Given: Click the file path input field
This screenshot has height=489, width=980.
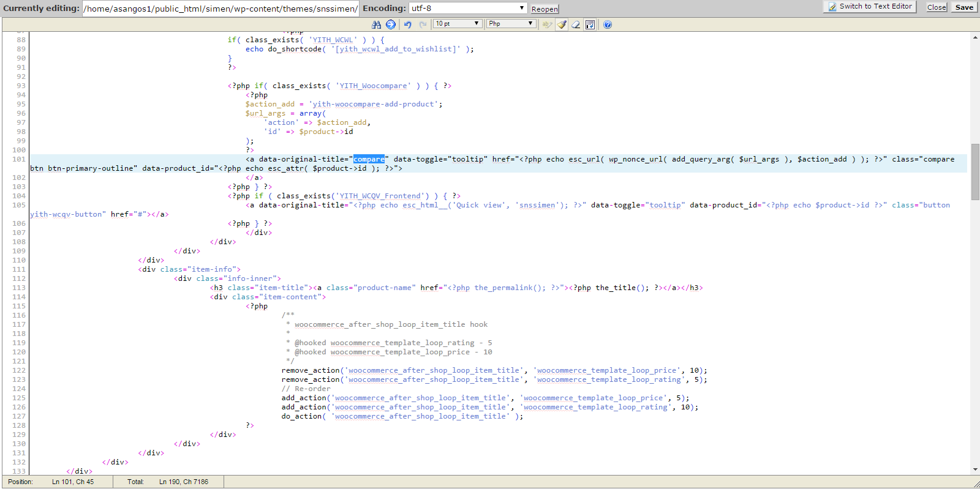Looking at the screenshot, I should (x=221, y=9).
